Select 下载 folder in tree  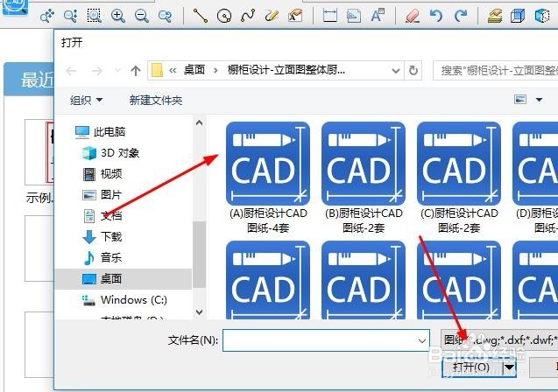coord(102,237)
